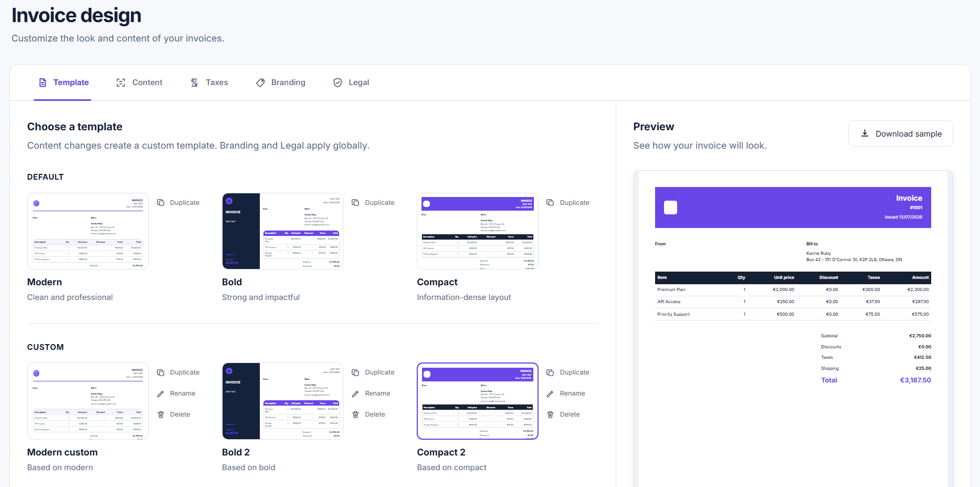The width and height of the screenshot is (980, 487).
Task: Click the Compact 2 name label
Action: click(x=441, y=452)
